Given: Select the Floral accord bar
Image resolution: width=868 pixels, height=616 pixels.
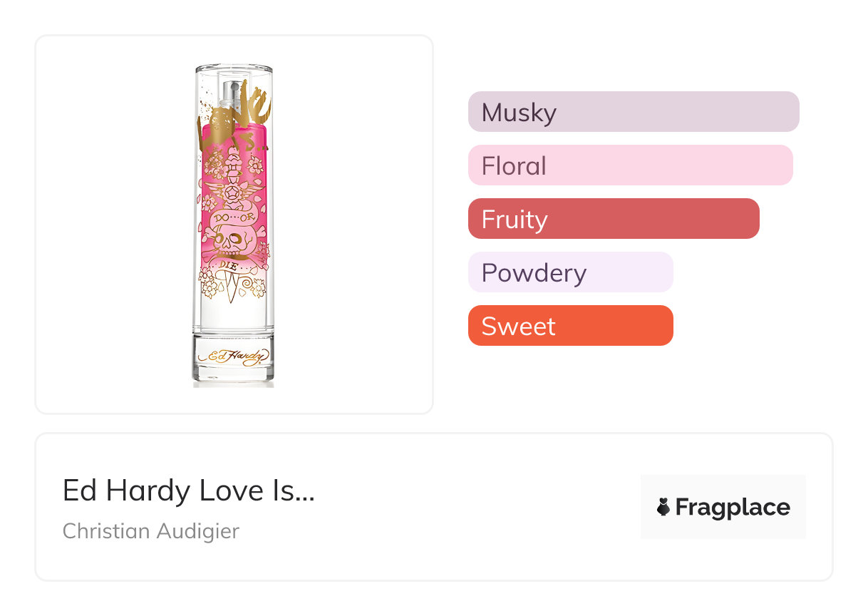Looking at the screenshot, I should click(630, 165).
